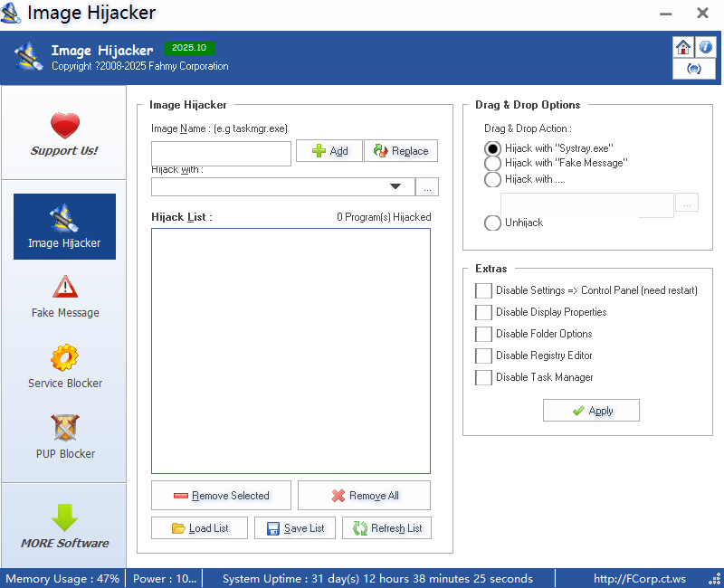Check the Disable Task Manager option
Viewport: 724px width, 588px height.
click(x=484, y=377)
